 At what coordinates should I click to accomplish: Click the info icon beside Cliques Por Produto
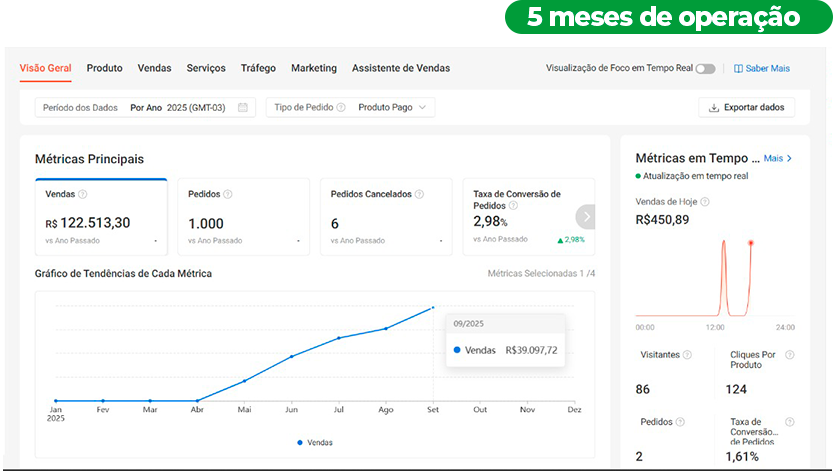[x=790, y=355]
